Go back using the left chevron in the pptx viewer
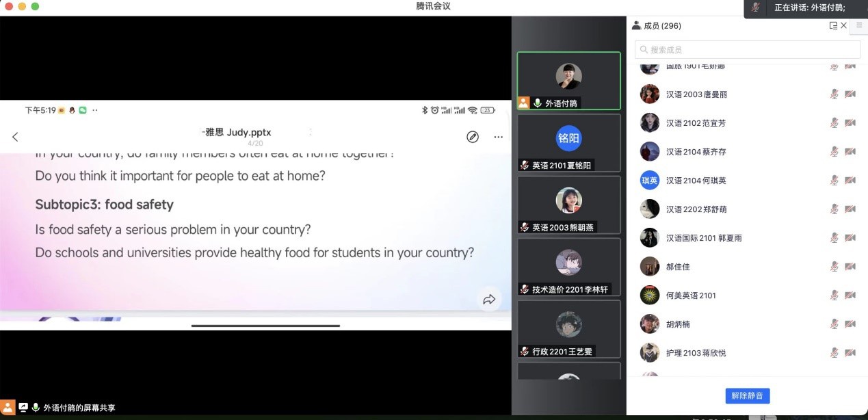Image resolution: width=868 pixels, height=420 pixels. 15,137
